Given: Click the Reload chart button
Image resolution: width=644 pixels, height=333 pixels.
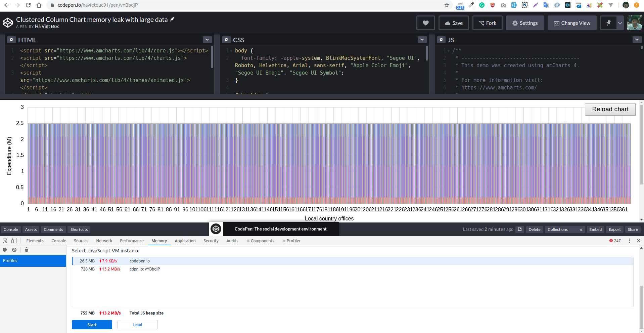Looking at the screenshot, I should point(610,109).
